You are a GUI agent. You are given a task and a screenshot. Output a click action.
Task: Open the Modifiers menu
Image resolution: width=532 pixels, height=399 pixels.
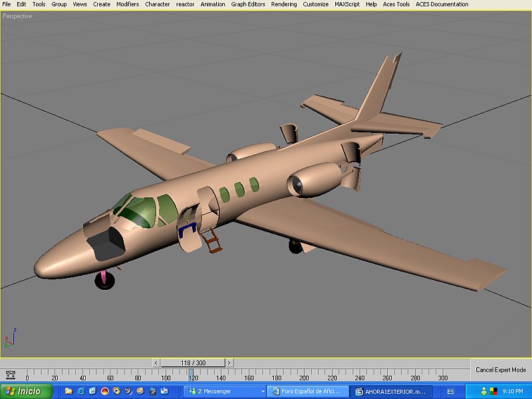pos(127,4)
